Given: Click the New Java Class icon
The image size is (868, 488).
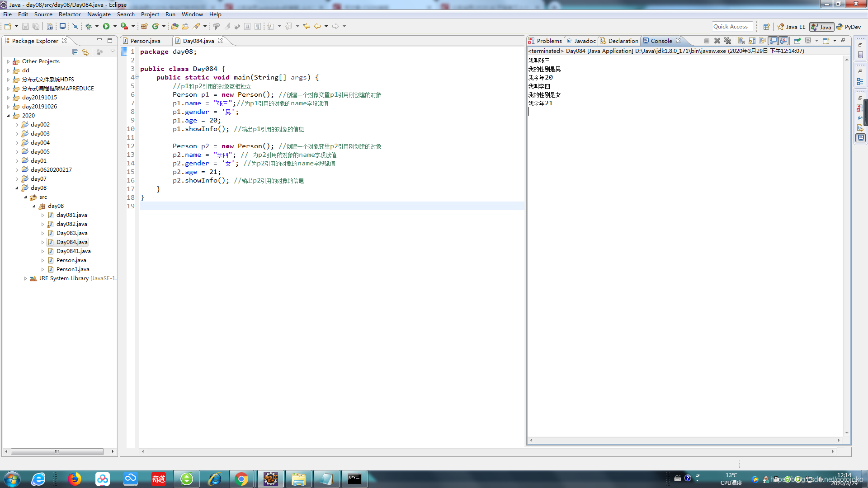Looking at the screenshot, I should pos(156,26).
